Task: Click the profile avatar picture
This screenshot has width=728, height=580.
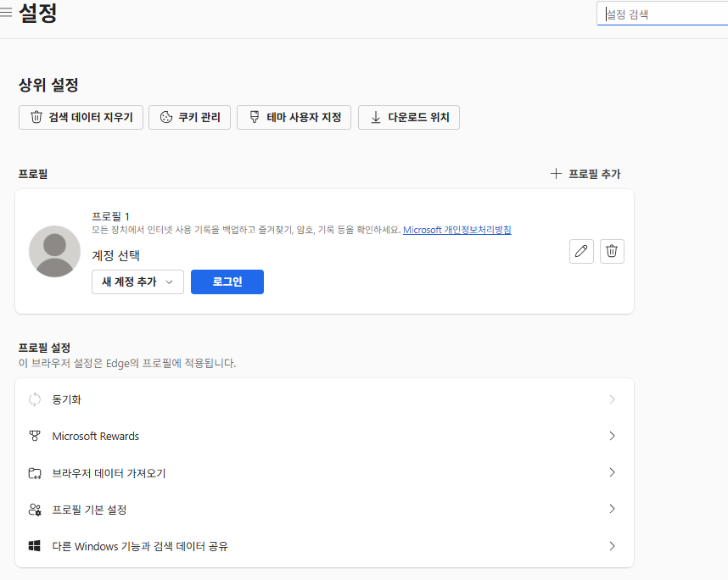Action: coord(54,251)
